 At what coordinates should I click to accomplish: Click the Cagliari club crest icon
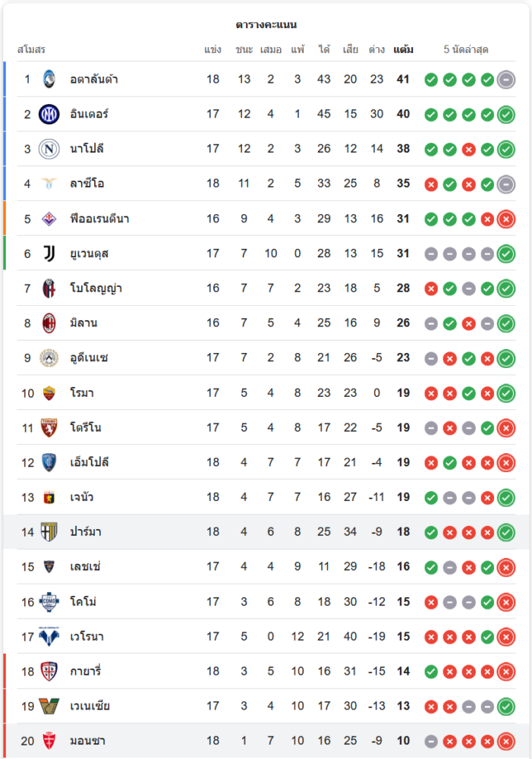(49, 671)
